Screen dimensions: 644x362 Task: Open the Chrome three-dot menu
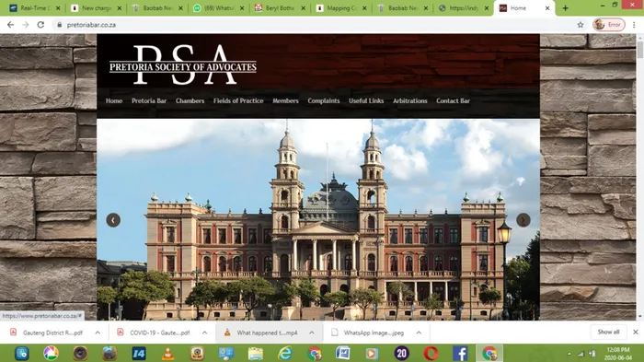(x=634, y=25)
